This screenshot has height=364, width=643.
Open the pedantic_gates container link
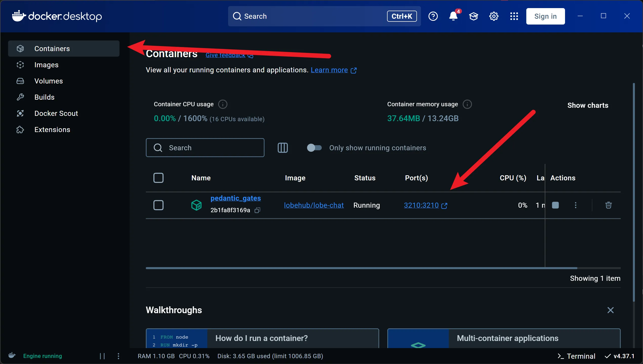coord(235,198)
